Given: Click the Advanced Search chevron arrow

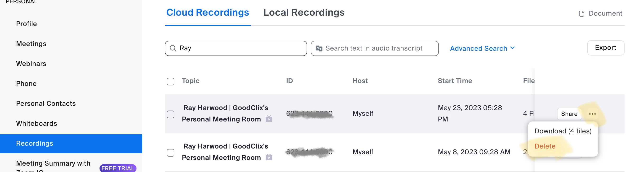Looking at the screenshot, I should pyautogui.click(x=512, y=48).
